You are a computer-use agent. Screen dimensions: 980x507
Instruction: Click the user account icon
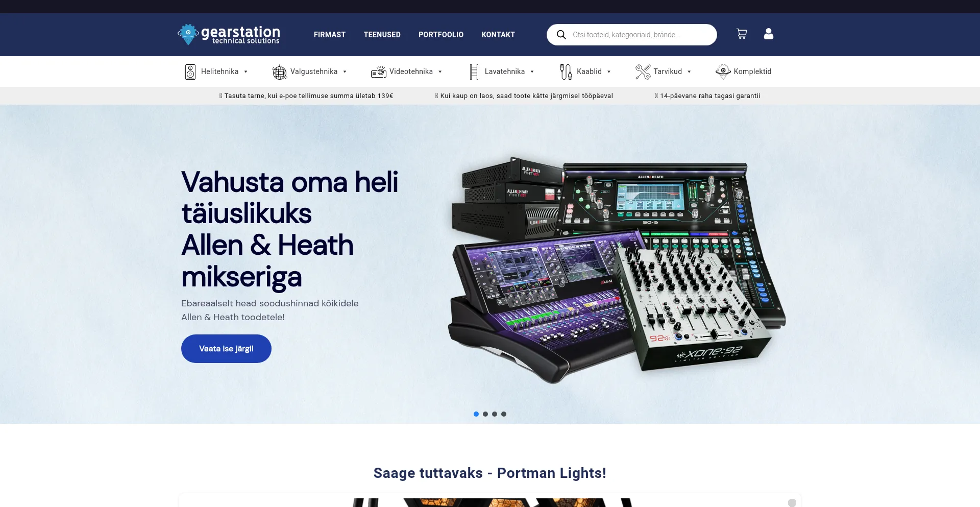point(768,34)
